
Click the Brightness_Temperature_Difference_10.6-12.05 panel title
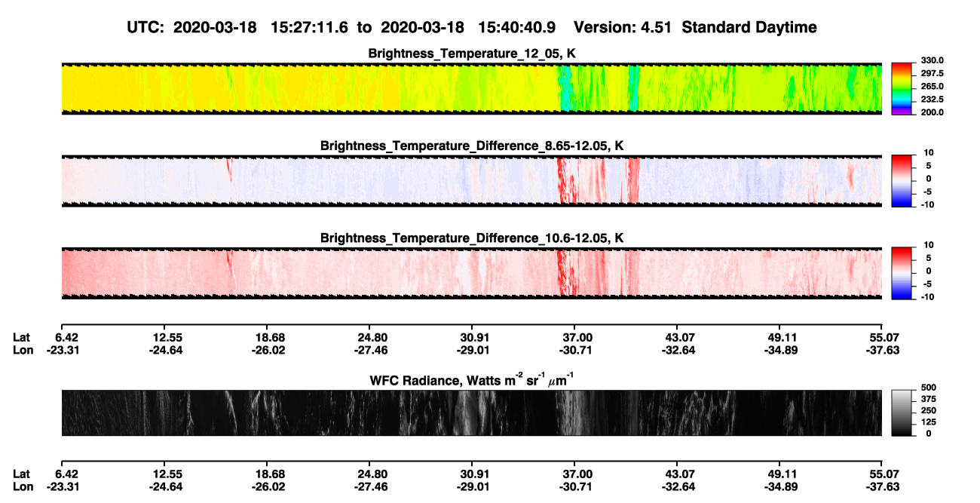click(472, 238)
